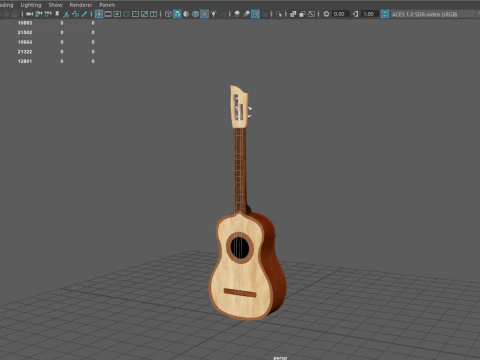Click the exposure value field 0.00
The width and height of the screenshot is (480, 360).
340,14
